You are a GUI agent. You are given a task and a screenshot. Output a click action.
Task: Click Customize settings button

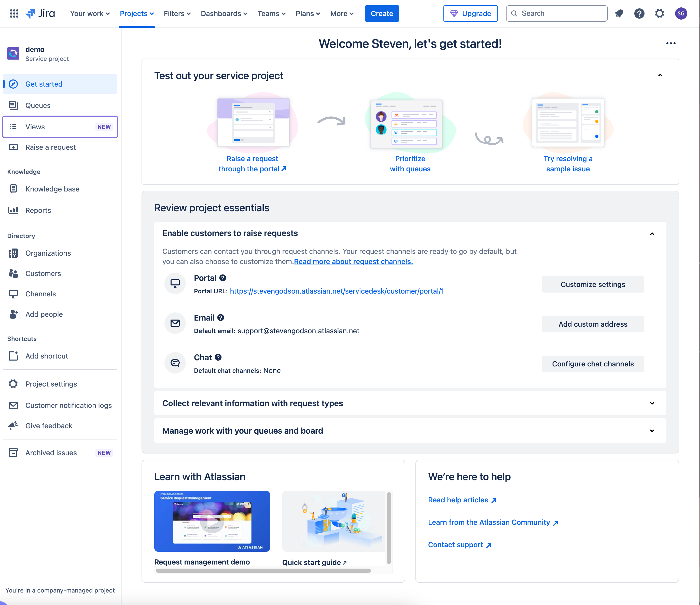pos(593,284)
